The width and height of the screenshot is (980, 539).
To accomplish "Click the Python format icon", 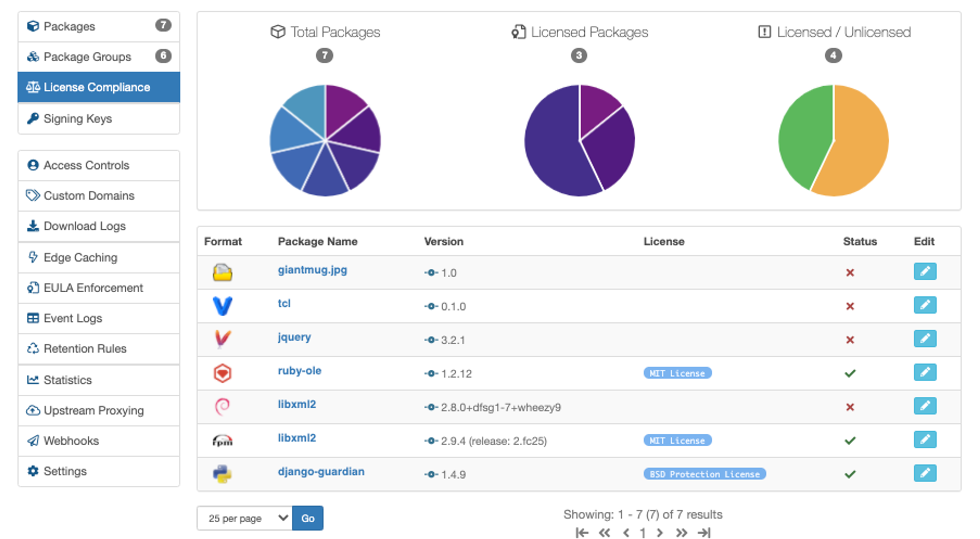I will coord(222,474).
